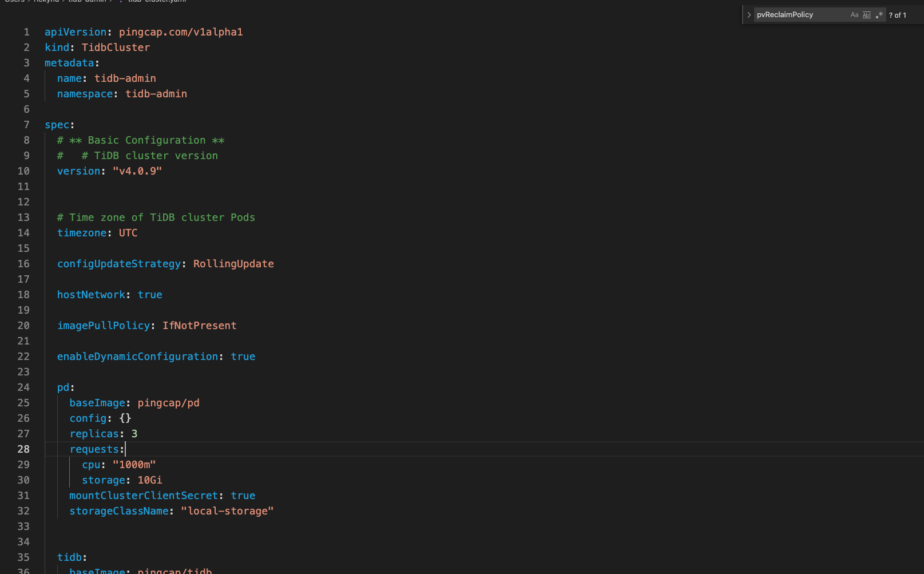This screenshot has height=574, width=924.
Task: Click the mountClusterClientSecret key
Action: pos(144,496)
